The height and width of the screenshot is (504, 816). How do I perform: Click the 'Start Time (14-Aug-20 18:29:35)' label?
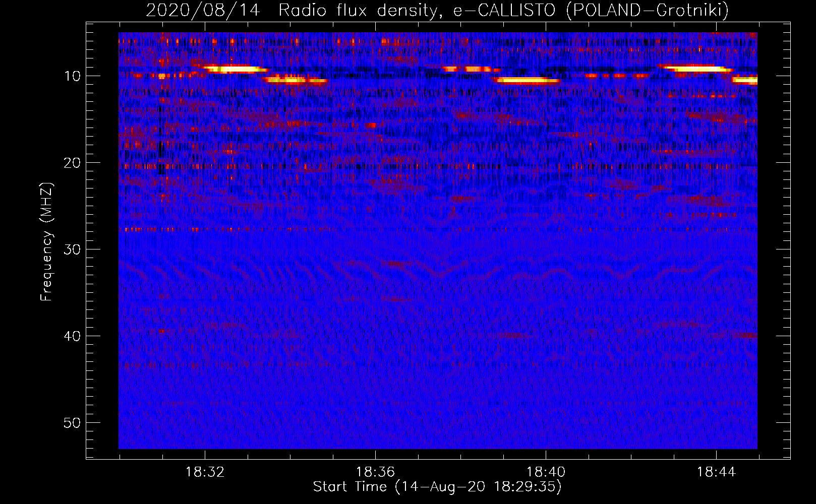click(x=437, y=486)
